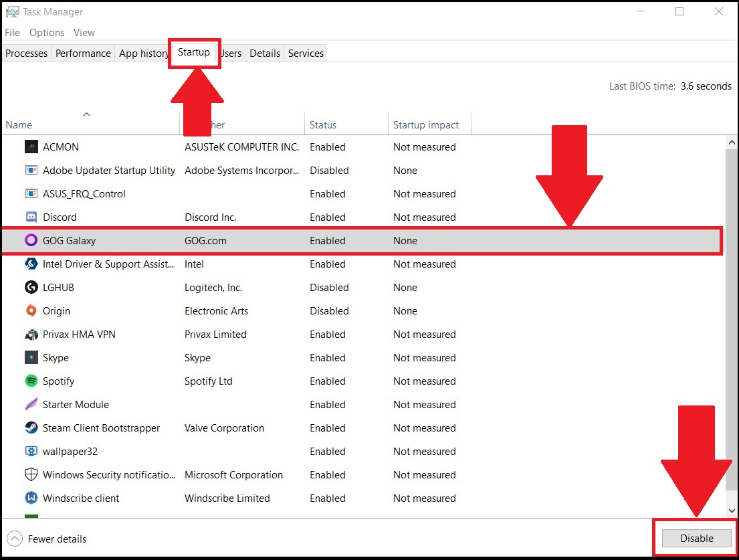This screenshot has height=560, width=739.
Task: Click Starter Module row name
Action: click(x=76, y=404)
